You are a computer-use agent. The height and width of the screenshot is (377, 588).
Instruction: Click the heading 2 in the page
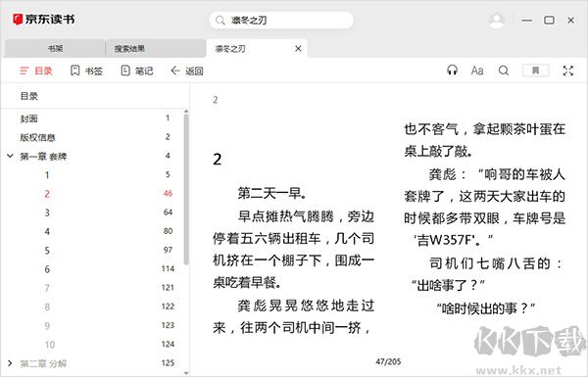(x=218, y=160)
